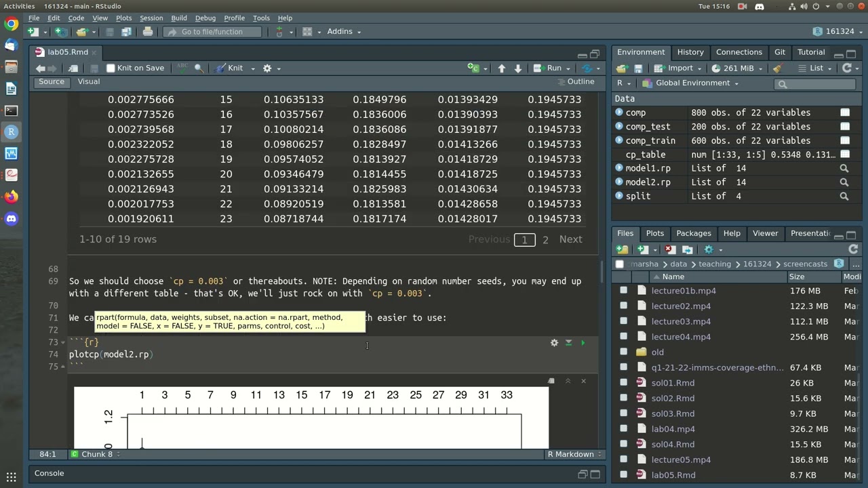Viewport: 868px width, 488px height.
Task: Click the broom clear environment icon
Action: (778, 68)
